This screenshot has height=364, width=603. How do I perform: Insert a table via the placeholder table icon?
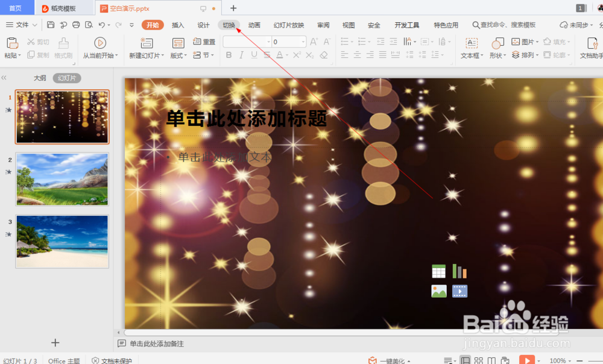(438, 271)
